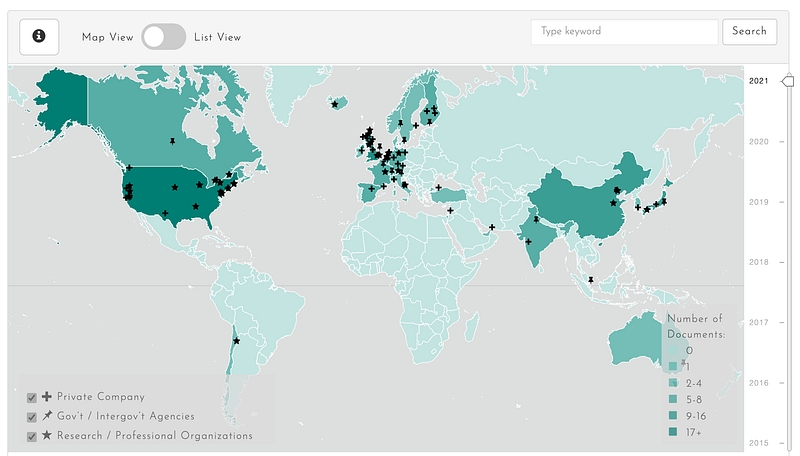This screenshot has width=800, height=456.
Task: Select the plus marker in southern India
Action: [528, 241]
